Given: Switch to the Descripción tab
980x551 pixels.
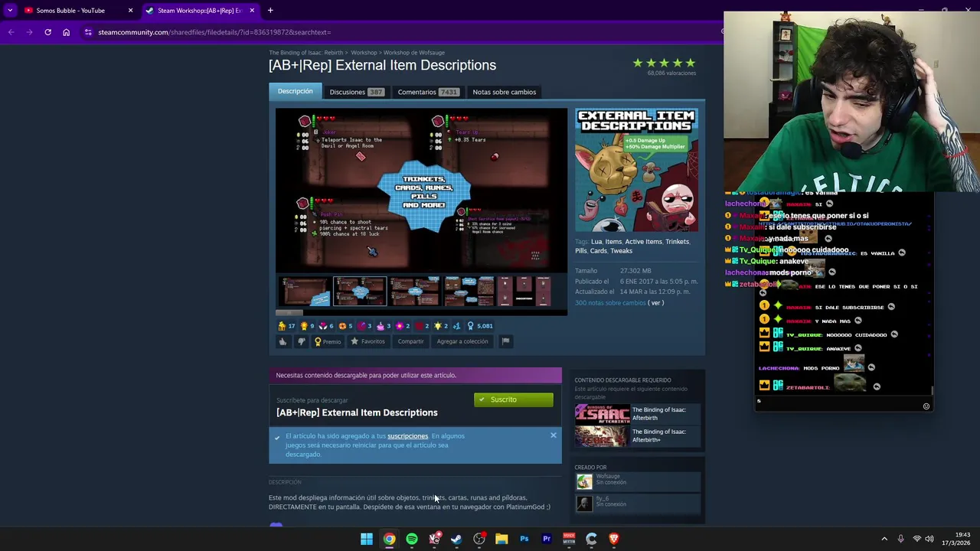Looking at the screenshot, I should (x=295, y=91).
